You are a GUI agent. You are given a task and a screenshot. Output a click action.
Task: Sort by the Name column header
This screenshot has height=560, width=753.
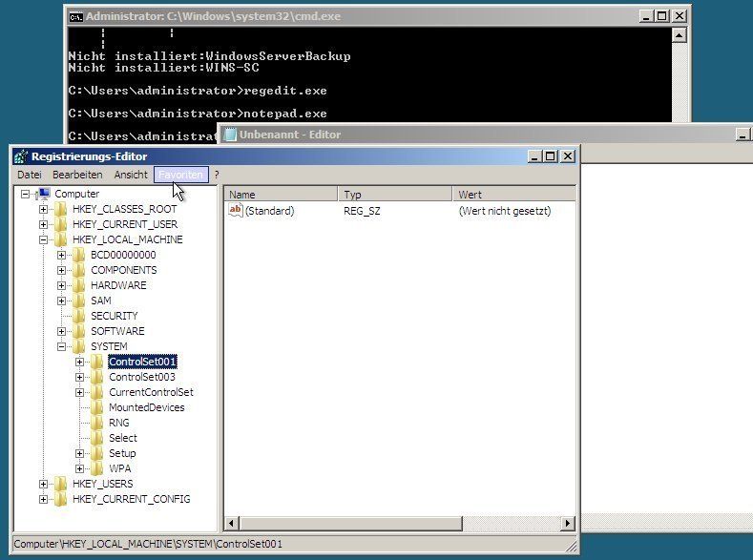[x=281, y=195]
